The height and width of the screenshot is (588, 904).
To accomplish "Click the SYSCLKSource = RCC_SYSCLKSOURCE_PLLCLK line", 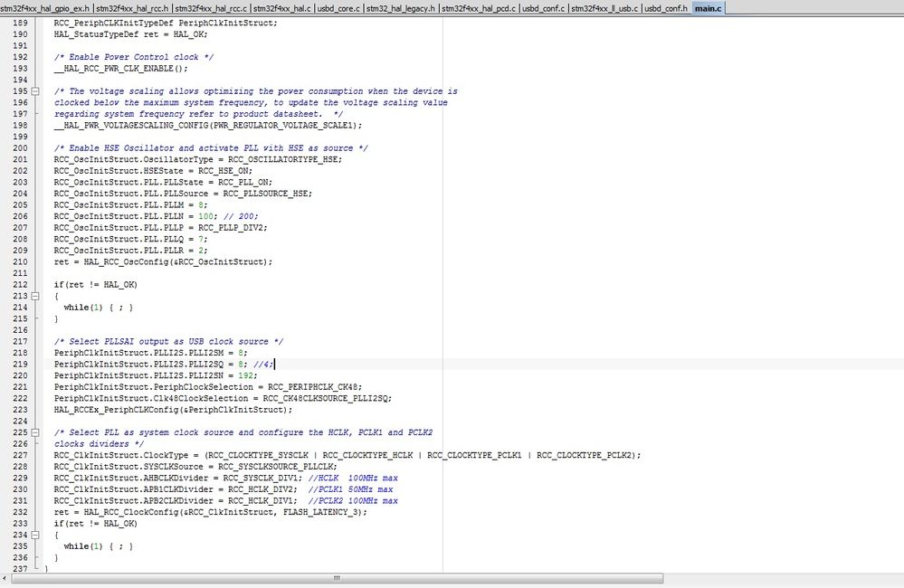I will (195, 467).
